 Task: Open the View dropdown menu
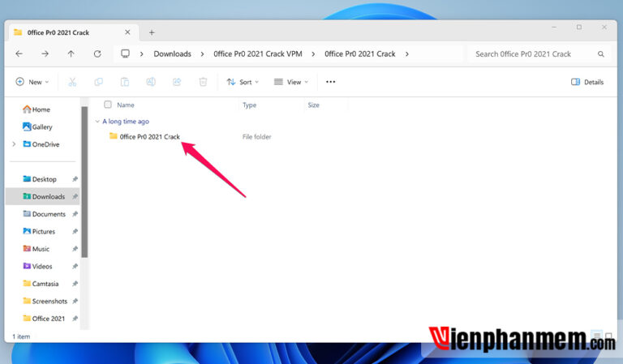tap(291, 82)
